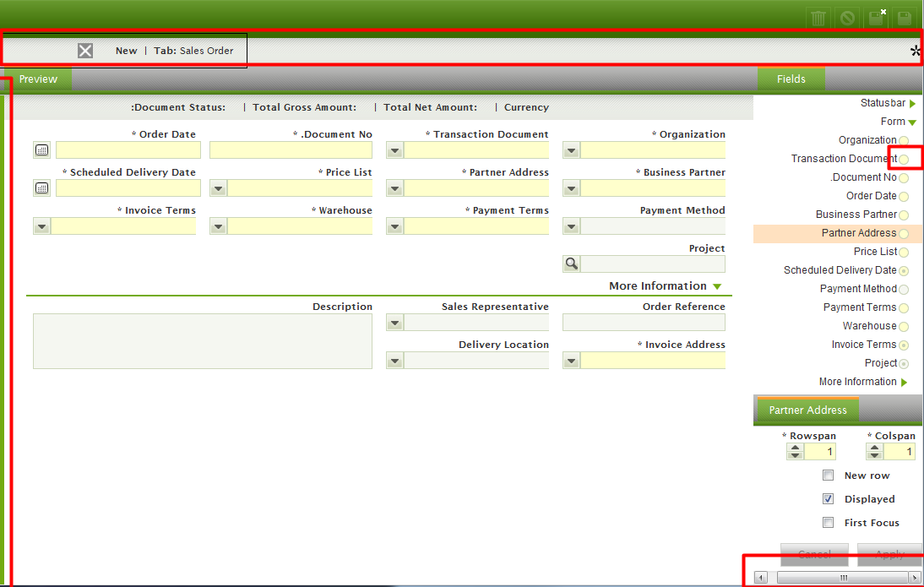Image resolution: width=924 pixels, height=587 pixels.
Task: Uncheck the Displayed checkbox
Action: pos(828,498)
